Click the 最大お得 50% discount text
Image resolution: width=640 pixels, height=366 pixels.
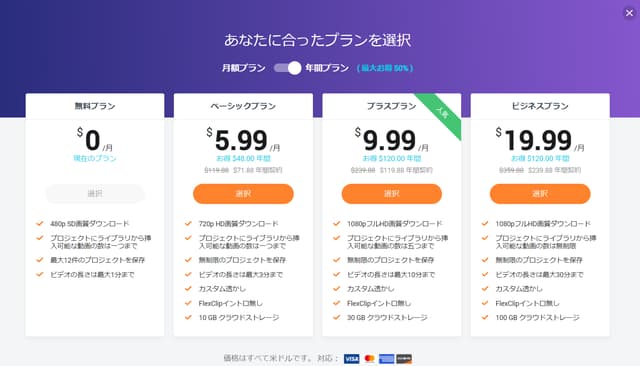point(385,68)
